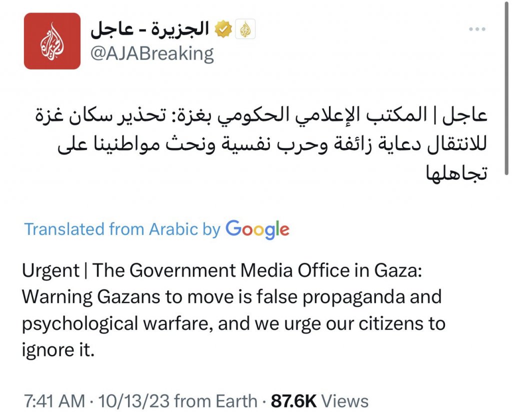Image resolution: width=512 pixels, height=420 pixels.
Task: Click "Translated from Arabic by" text
Action: click(122, 229)
